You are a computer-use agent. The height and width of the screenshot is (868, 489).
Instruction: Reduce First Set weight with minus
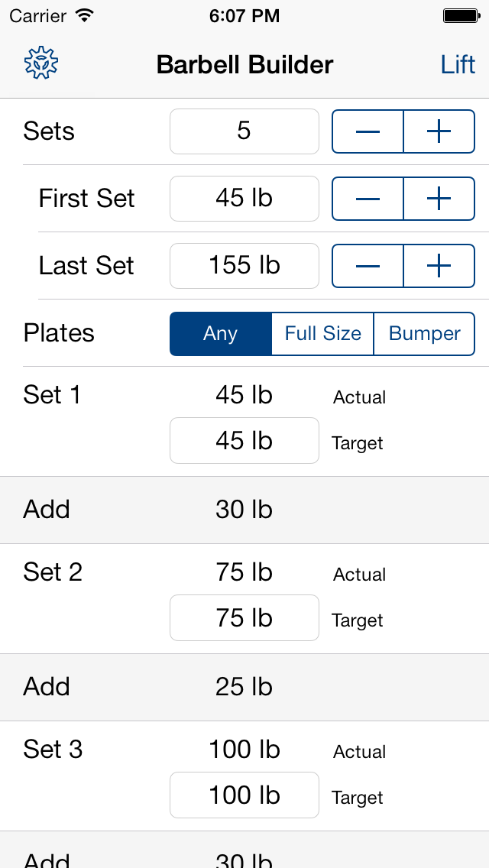(x=368, y=198)
